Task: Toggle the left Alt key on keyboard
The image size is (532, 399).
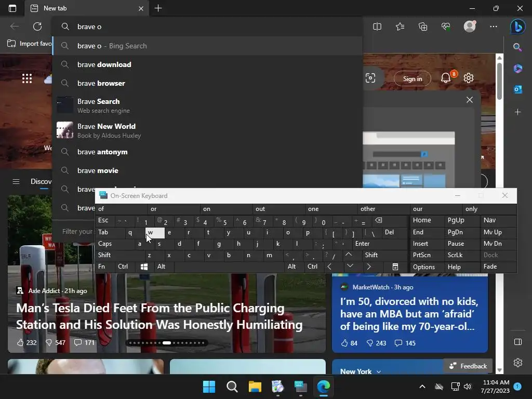Action: [164, 267]
